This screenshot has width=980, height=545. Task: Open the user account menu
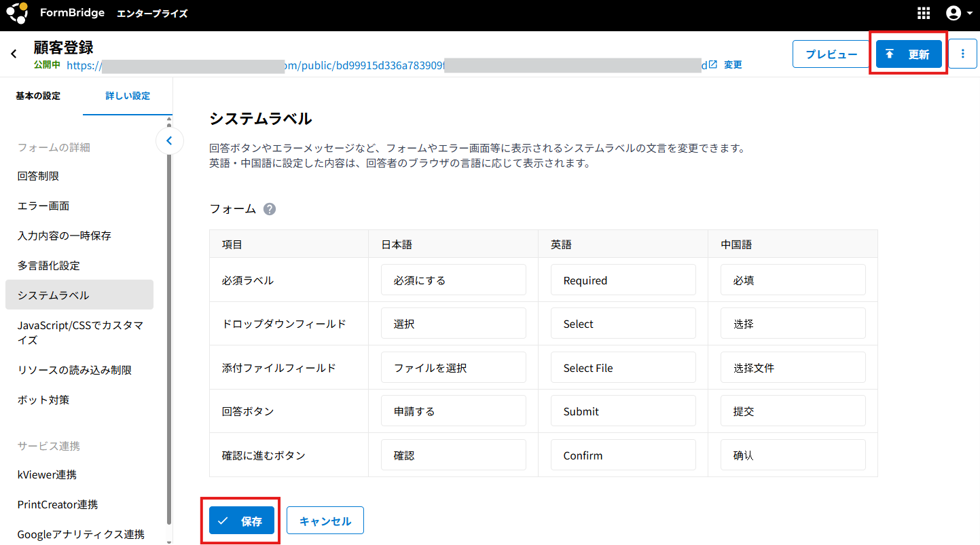[x=958, y=14]
